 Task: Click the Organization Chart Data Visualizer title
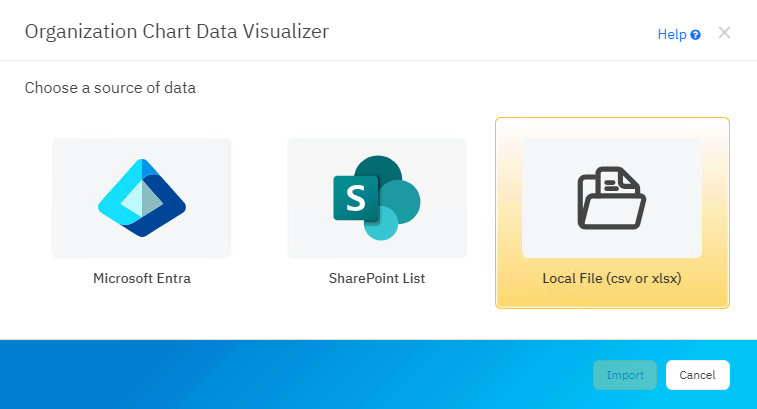(x=177, y=32)
